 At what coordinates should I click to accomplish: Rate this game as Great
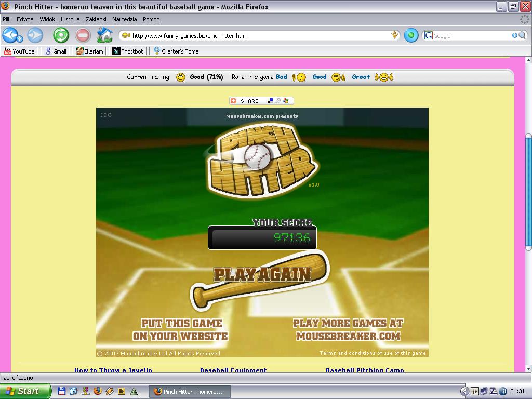[x=361, y=77]
